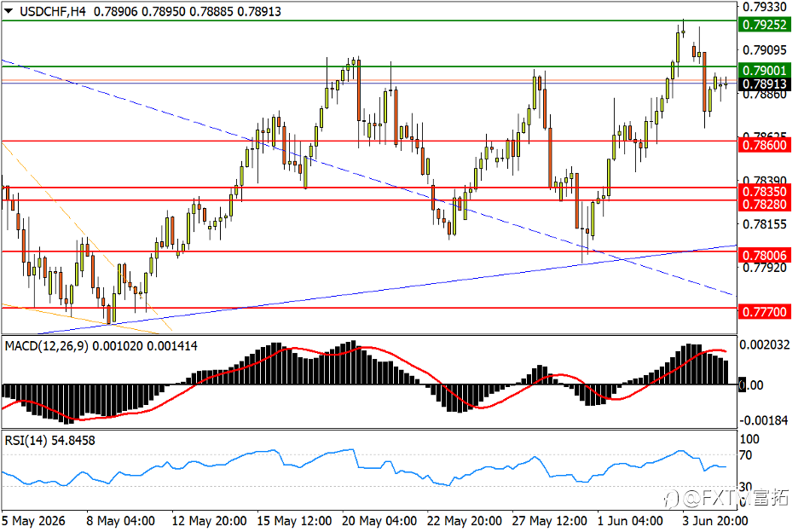Image resolution: width=798 pixels, height=532 pixels.
Task: Click the 5 May 2026 date label
Action: 33,521
